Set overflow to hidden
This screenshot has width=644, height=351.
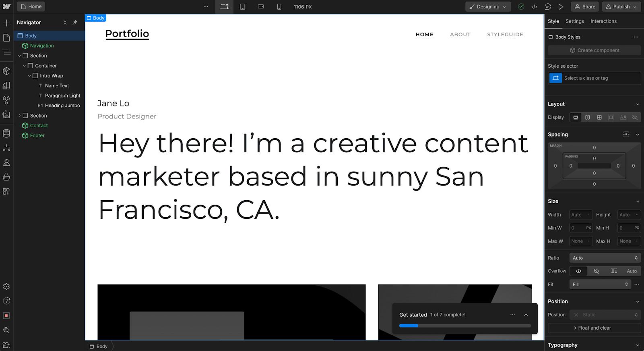pos(596,271)
